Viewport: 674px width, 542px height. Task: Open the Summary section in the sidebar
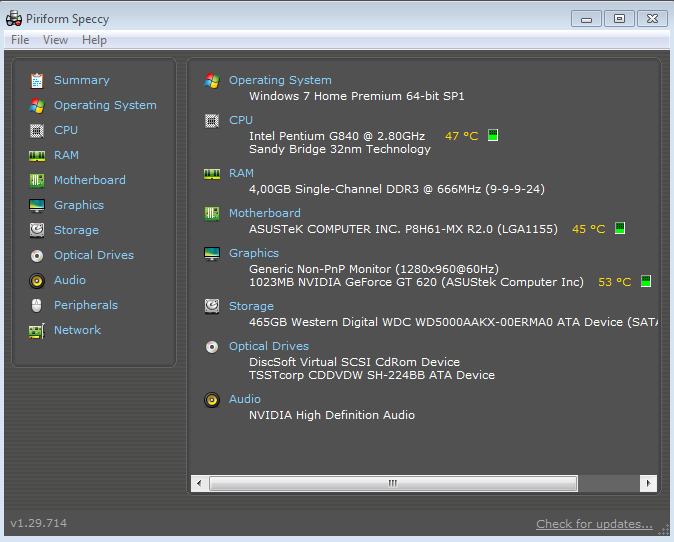tap(82, 80)
